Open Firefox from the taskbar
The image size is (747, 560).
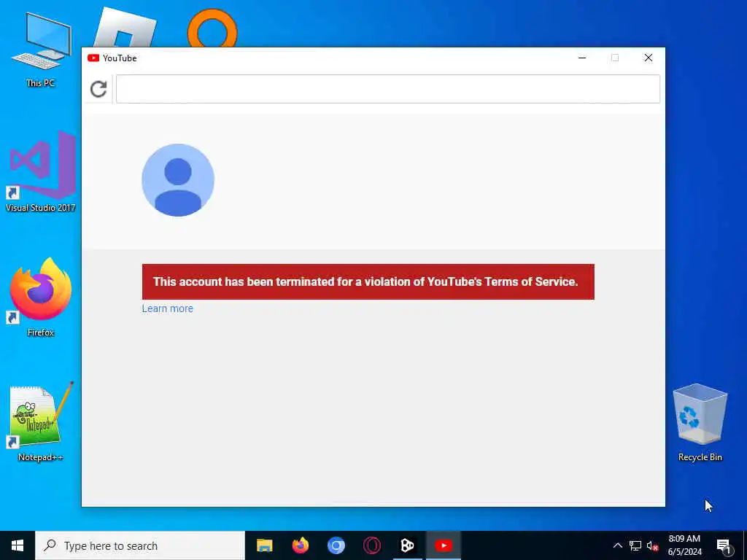[300, 545]
